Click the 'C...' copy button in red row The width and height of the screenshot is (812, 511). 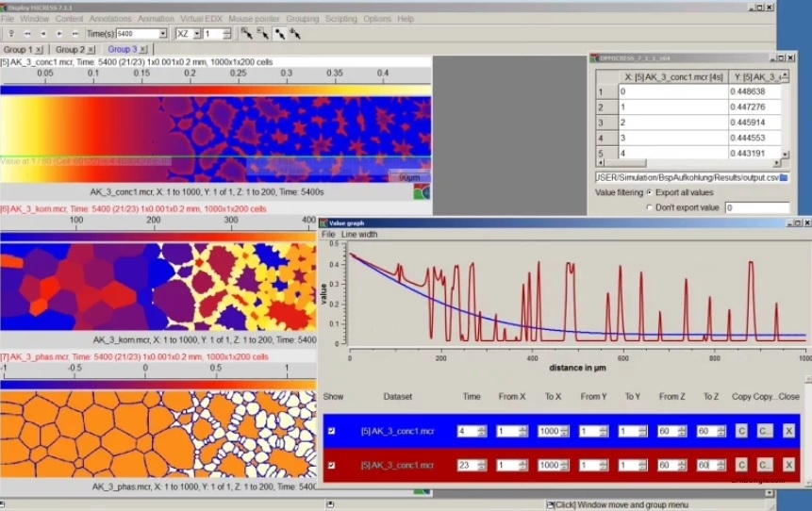click(x=764, y=465)
